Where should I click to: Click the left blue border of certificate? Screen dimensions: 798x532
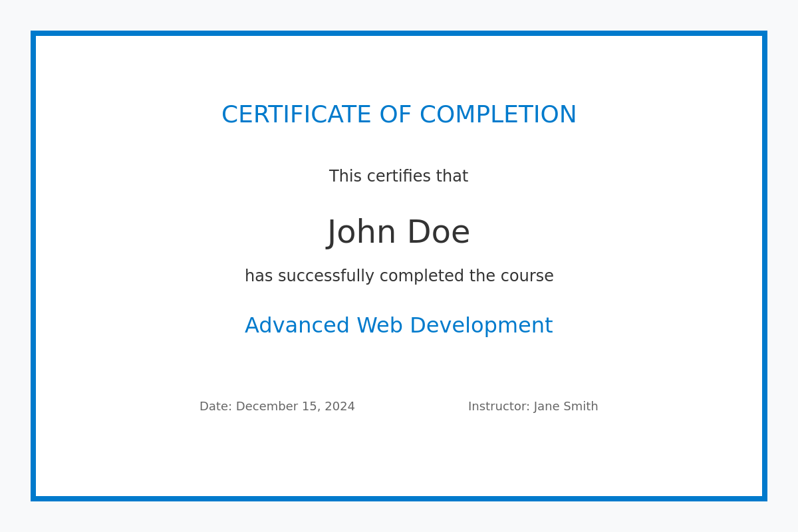pos(33,266)
